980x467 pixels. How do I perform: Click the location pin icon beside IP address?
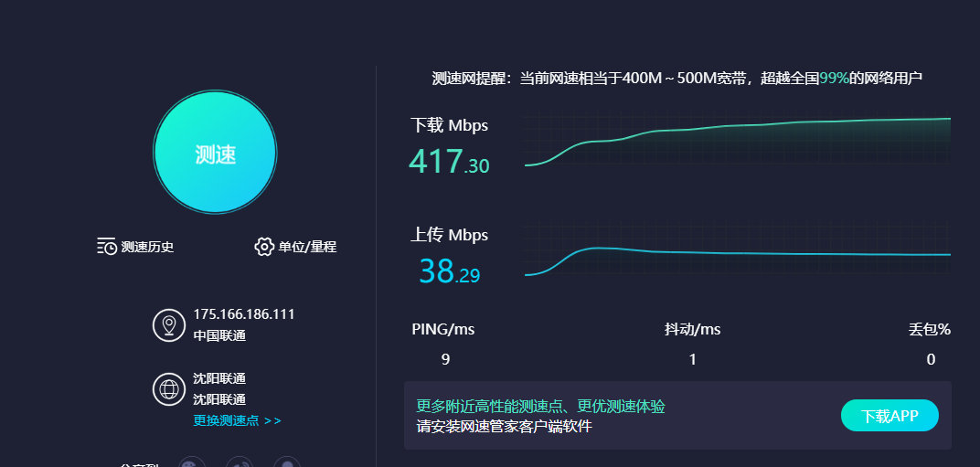(x=169, y=325)
